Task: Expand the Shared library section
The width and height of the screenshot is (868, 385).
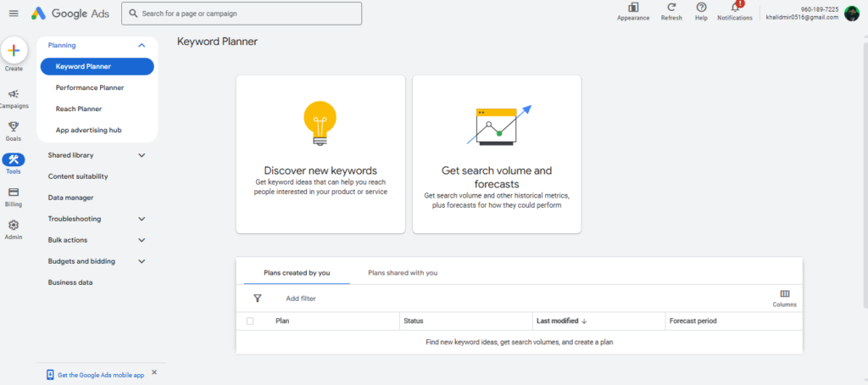Action: [x=142, y=155]
